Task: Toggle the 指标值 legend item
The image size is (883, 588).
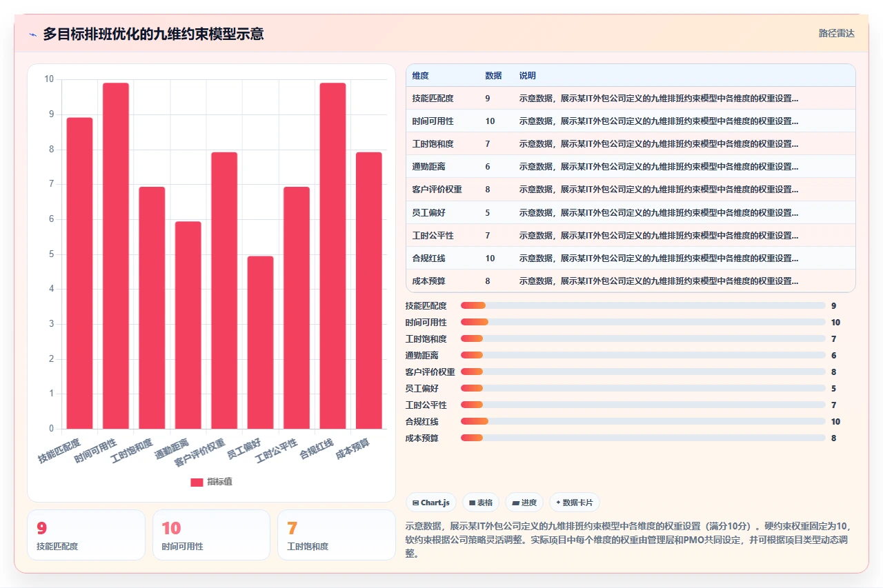Action: click(x=212, y=482)
